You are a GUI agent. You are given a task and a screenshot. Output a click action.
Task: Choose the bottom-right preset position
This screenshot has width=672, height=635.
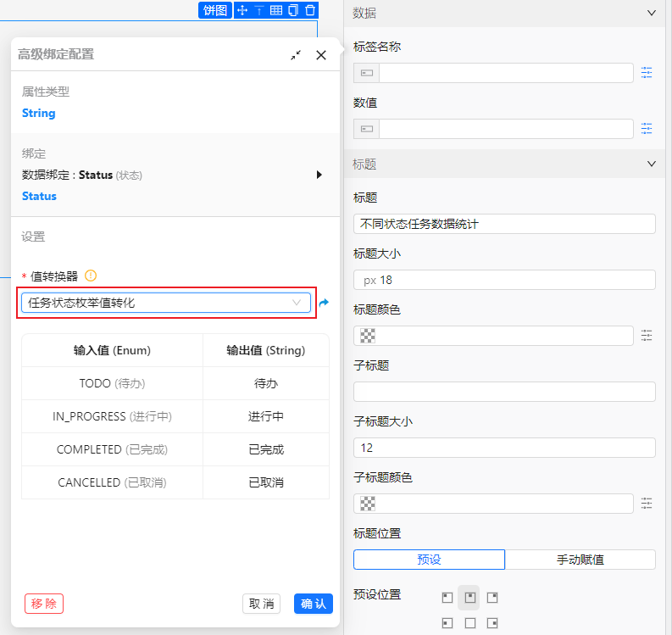(492, 623)
